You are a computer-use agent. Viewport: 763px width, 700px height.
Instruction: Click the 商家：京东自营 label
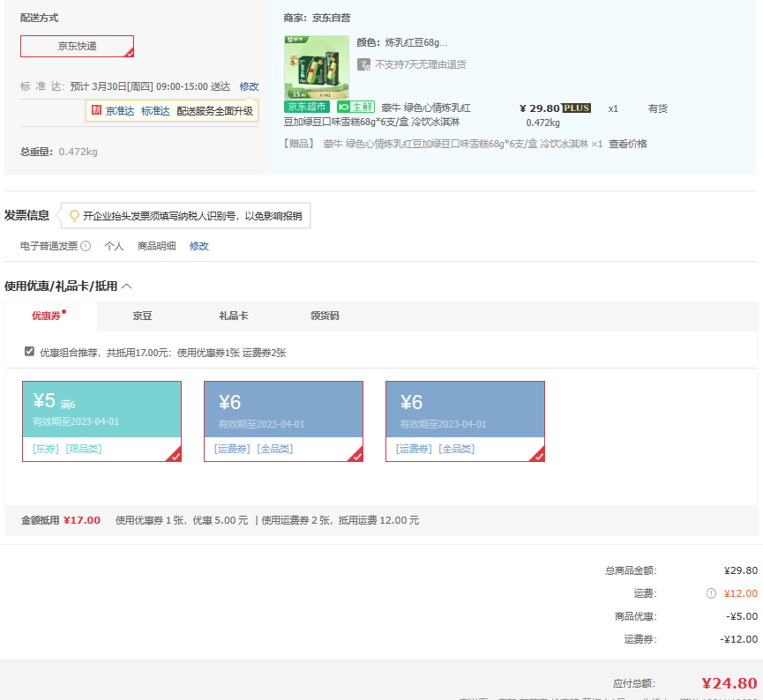tap(317, 18)
